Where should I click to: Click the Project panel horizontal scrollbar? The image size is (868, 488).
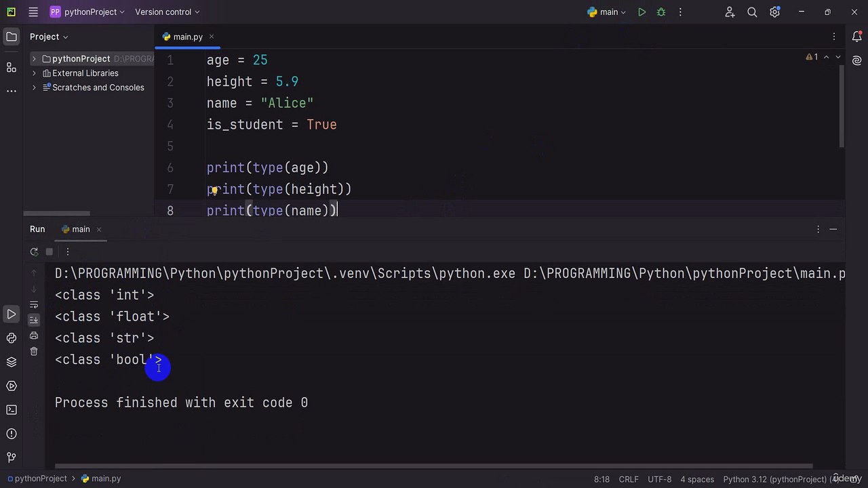(x=56, y=213)
